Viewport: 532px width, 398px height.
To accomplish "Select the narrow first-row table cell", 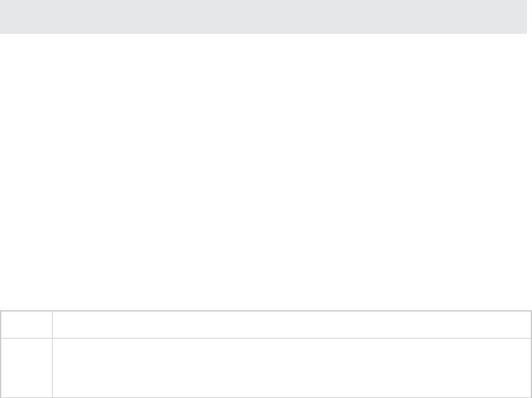I will (x=26, y=323).
